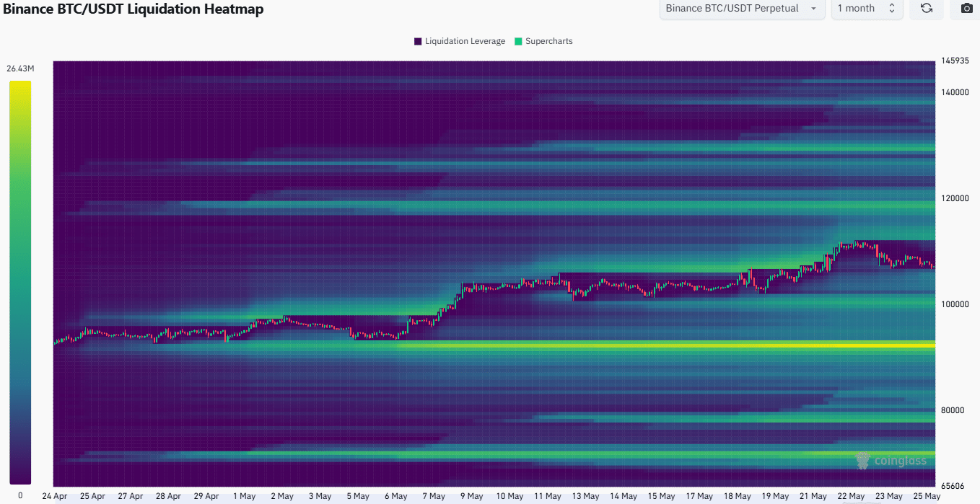Viewport: 980px width, 504px height.
Task: Click the 21 May date label
Action: (813, 496)
